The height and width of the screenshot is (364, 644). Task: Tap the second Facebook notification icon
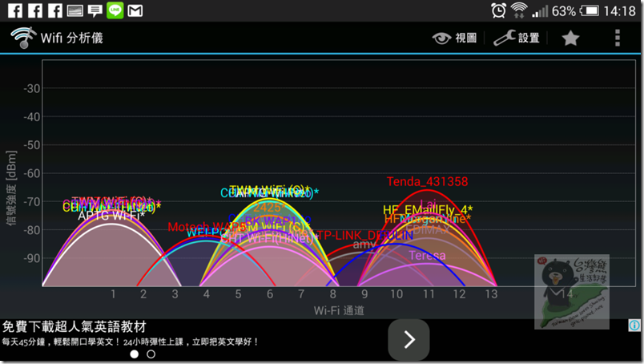coord(35,10)
